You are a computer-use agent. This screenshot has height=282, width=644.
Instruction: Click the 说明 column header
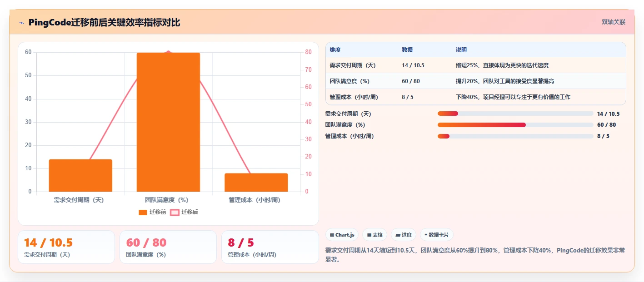tap(461, 50)
